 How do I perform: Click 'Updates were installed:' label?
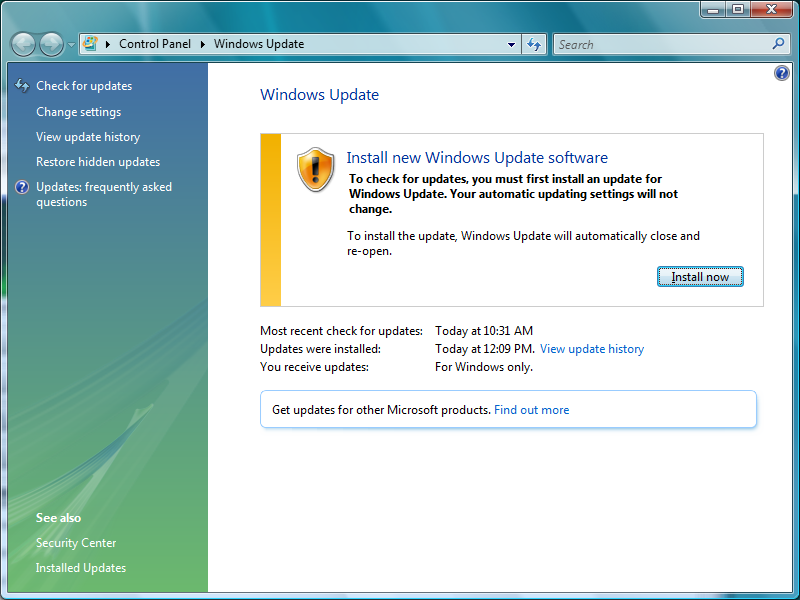click(x=320, y=349)
